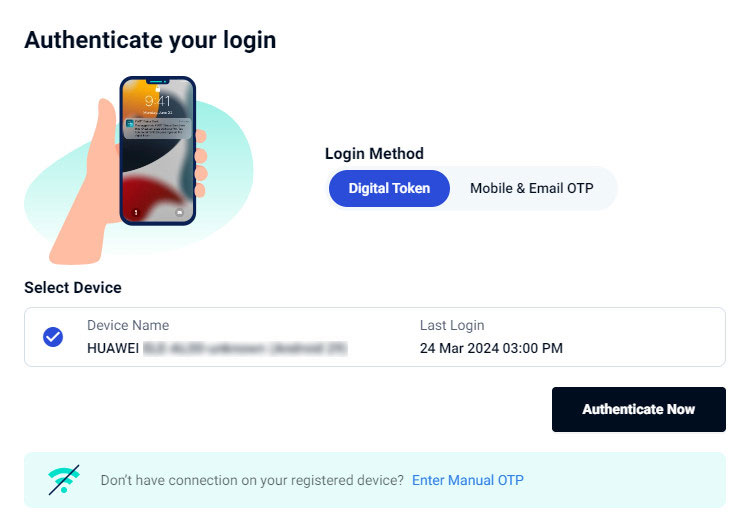Click the flashlight icon on the phone illustration
This screenshot has height=529, width=749.
tap(136, 212)
